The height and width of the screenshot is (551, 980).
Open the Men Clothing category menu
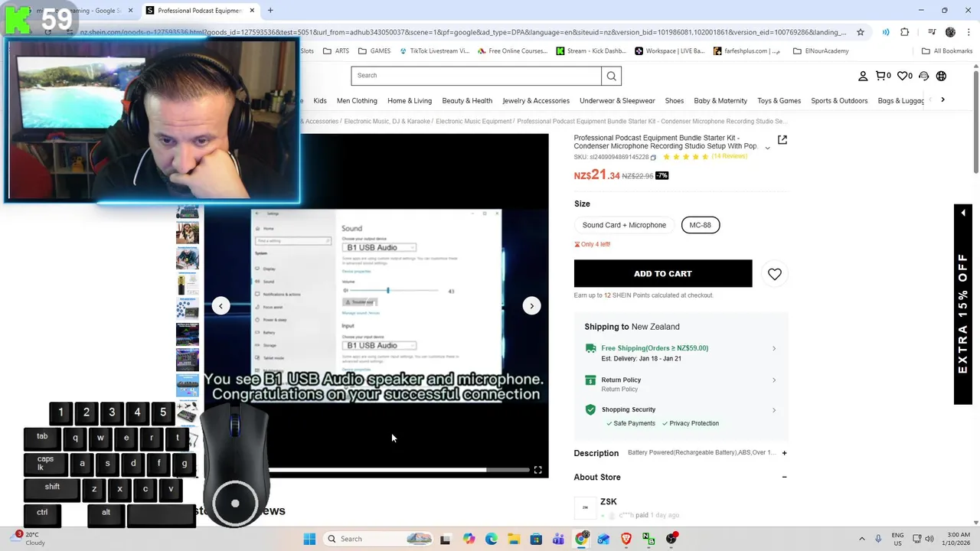tap(357, 101)
